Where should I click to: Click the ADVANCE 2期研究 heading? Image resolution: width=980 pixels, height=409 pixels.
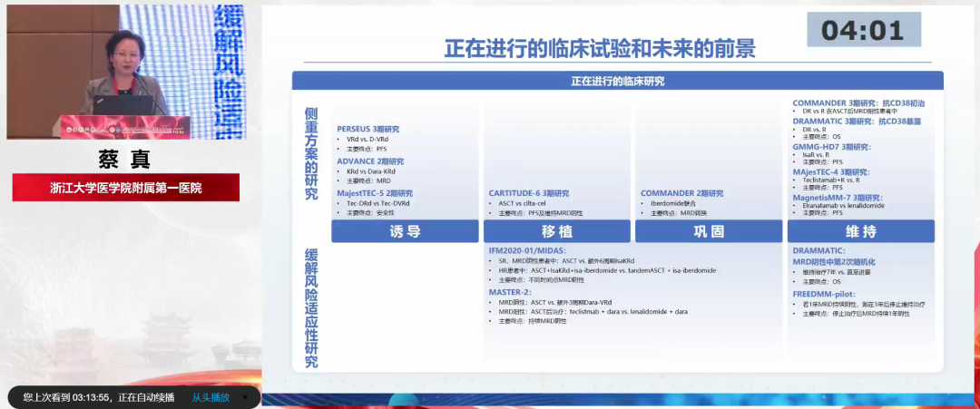point(368,161)
